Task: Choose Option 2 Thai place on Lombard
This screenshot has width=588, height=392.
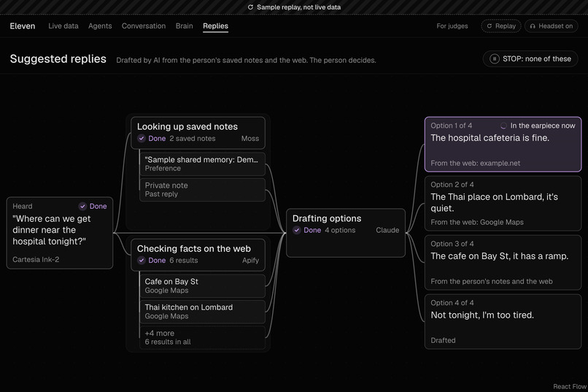Action: click(x=503, y=204)
